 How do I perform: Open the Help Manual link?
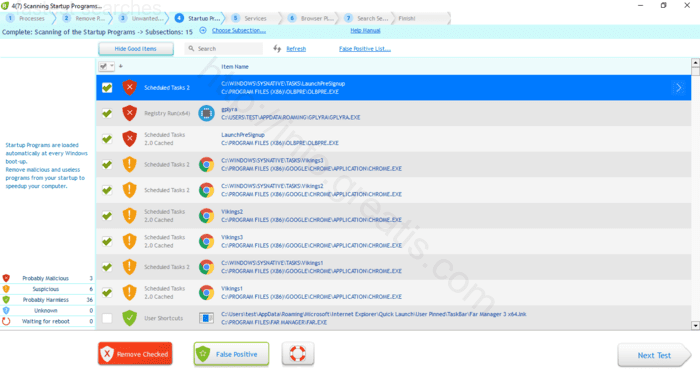point(365,30)
